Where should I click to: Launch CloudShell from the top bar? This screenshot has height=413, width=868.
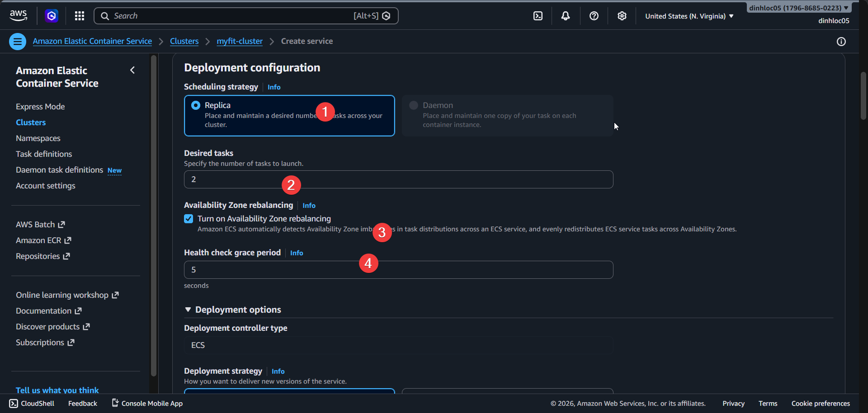(x=538, y=16)
